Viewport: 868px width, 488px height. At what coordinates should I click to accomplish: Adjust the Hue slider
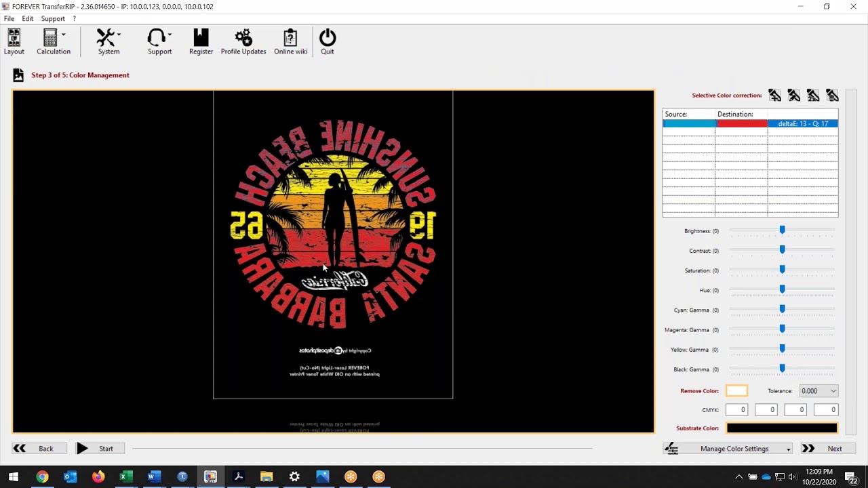[782, 289]
